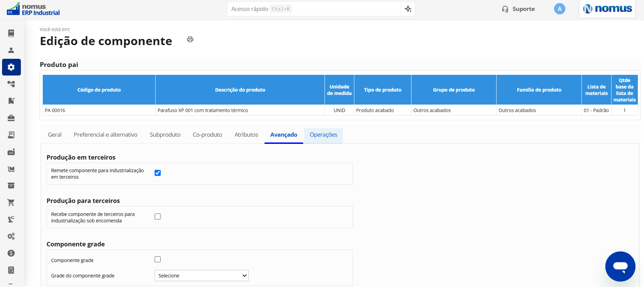Open the shopping cart sidebar icon
The width and height of the screenshot is (644, 287).
tap(11, 203)
